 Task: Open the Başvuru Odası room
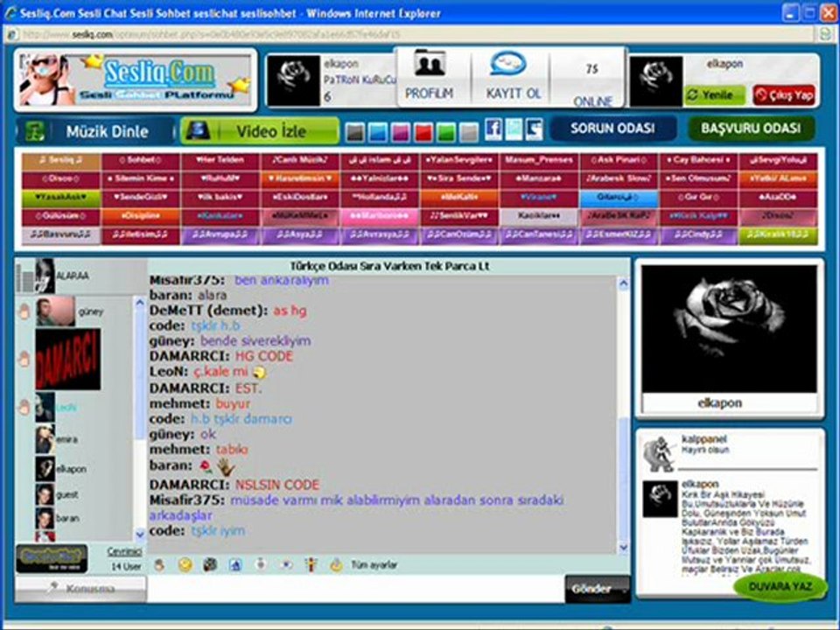click(x=751, y=129)
